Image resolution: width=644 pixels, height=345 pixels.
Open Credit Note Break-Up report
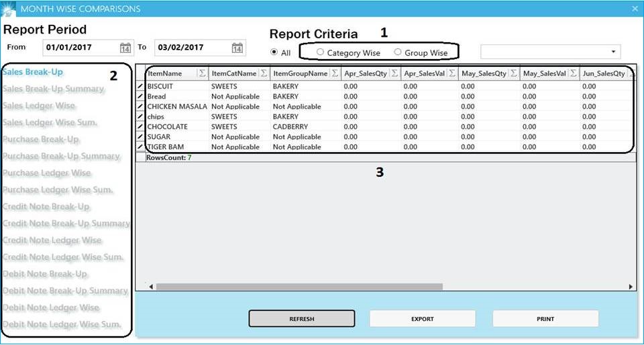[46, 206]
